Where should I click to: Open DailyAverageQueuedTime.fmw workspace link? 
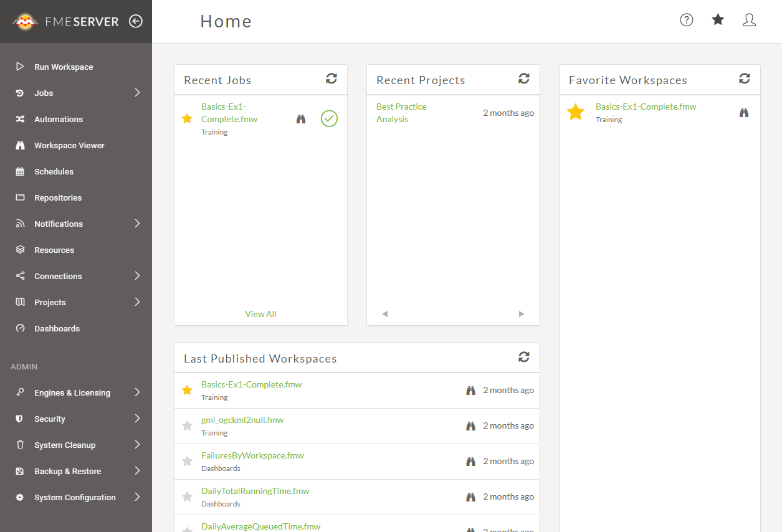pyautogui.click(x=260, y=526)
